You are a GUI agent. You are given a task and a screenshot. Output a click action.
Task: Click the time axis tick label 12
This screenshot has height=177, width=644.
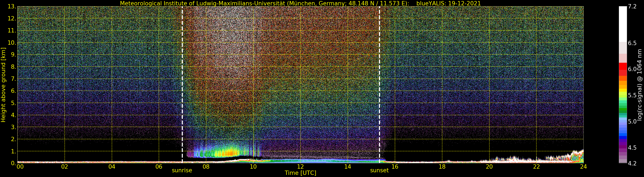click(x=300, y=167)
